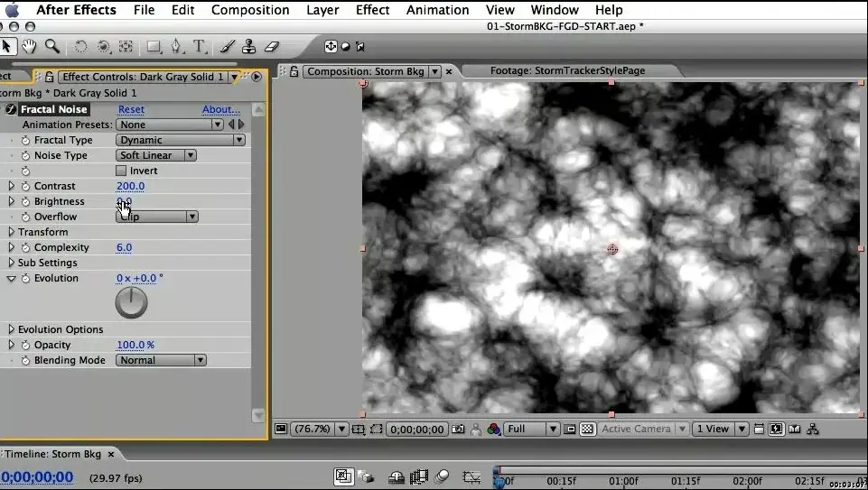Screen dimensions: 868x490
Task: Take a snapshot with camera icon
Action: click(x=458, y=430)
